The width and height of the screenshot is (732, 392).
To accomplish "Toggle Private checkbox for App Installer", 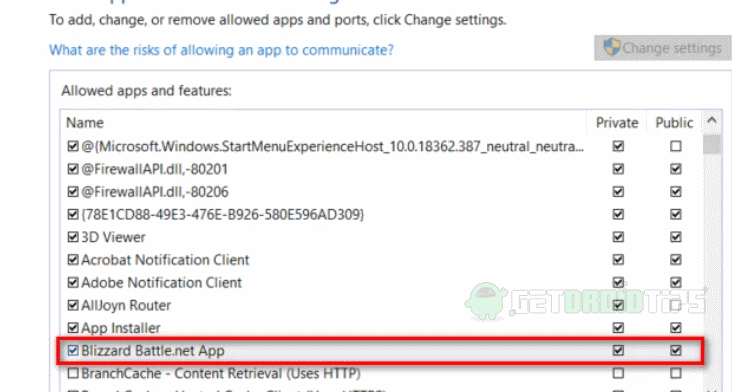I will [x=618, y=328].
